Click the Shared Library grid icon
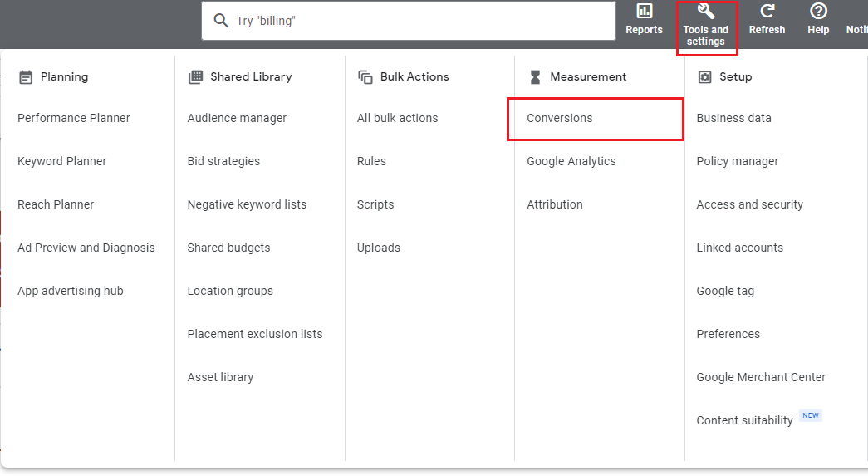Screen dimensions: 868x476 (x=195, y=77)
